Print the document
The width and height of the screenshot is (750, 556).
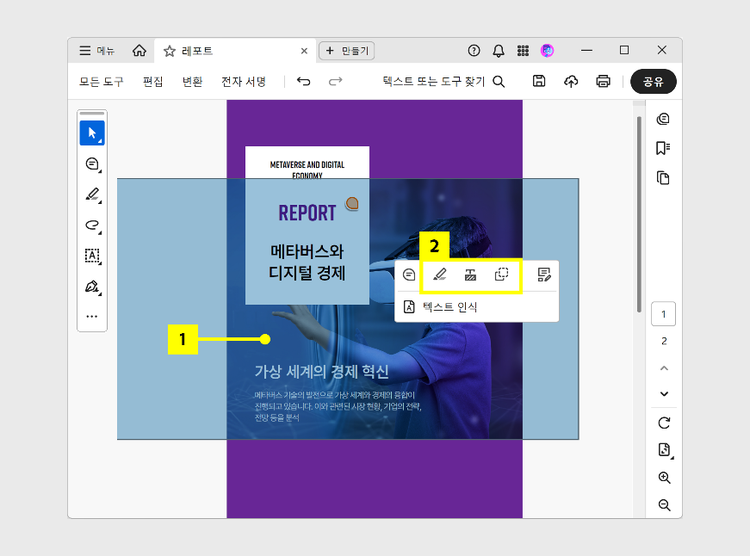pos(603,81)
